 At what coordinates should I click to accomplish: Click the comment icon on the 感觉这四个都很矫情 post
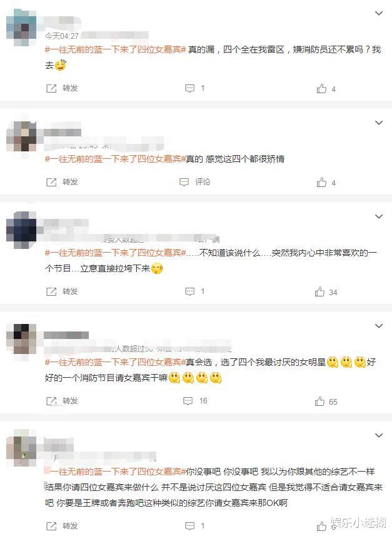tap(184, 182)
